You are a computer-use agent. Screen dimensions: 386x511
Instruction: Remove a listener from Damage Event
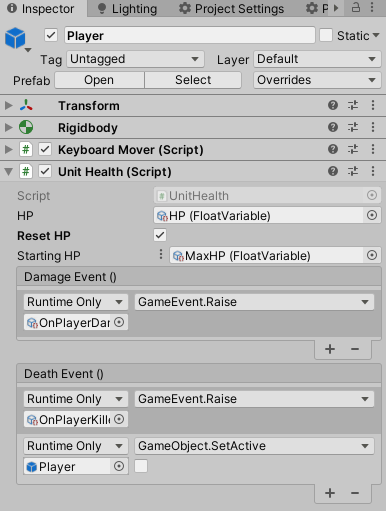(355, 349)
